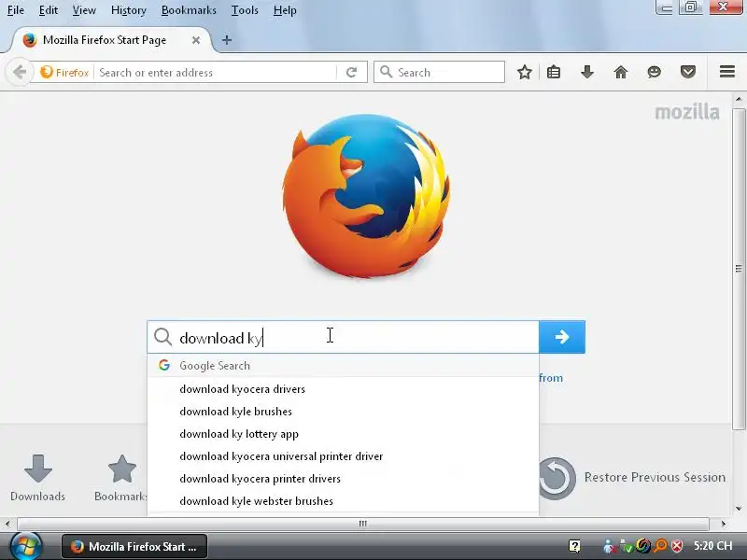
Task: Open the View menu
Action: [84, 10]
